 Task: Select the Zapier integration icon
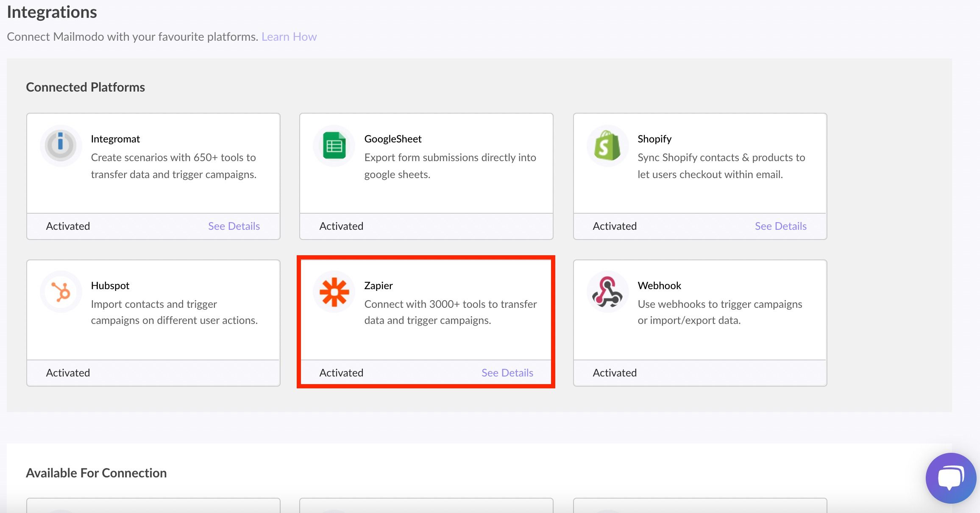pos(334,292)
